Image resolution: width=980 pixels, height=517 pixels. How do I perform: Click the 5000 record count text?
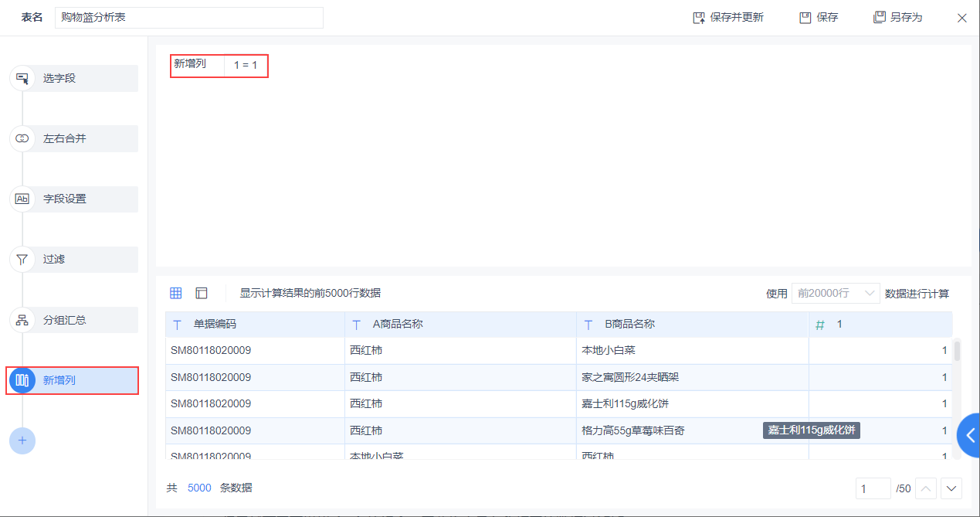[x=199, y=488]
